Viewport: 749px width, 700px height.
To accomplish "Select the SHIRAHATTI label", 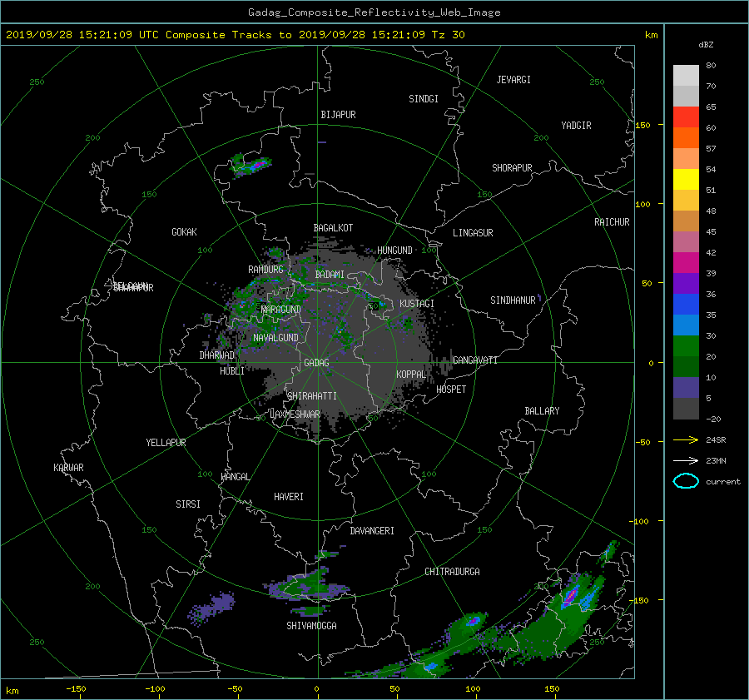I will coord(312,396).
